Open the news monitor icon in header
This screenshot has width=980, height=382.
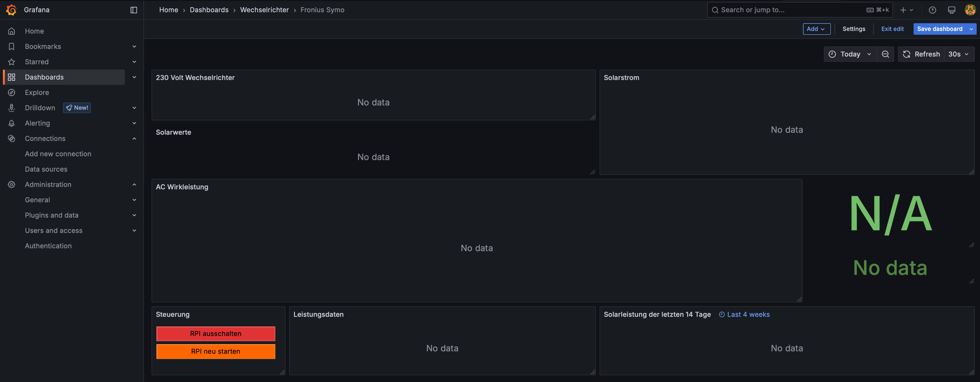point(951,10)
